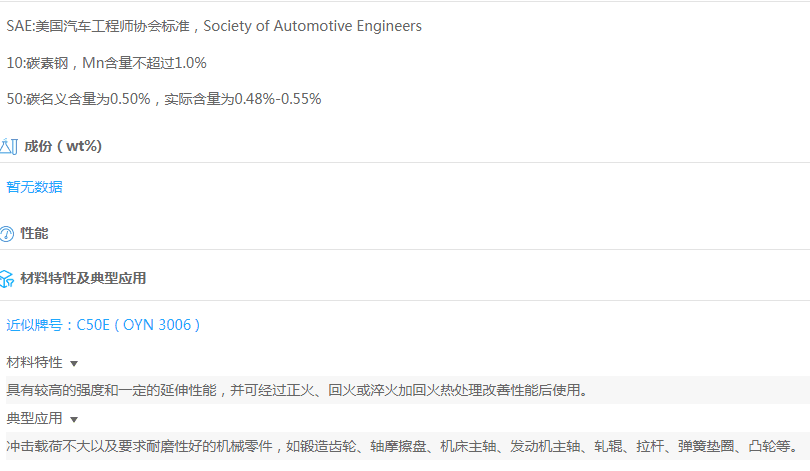Click the gauge icon beside 性能

tap(7, 234)
